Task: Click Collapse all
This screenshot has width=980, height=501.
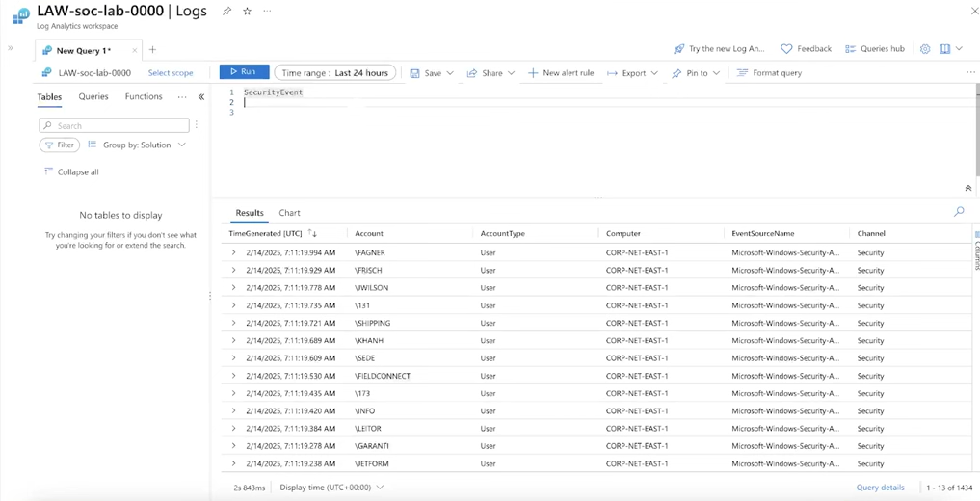Action: (x=72, y=171)
